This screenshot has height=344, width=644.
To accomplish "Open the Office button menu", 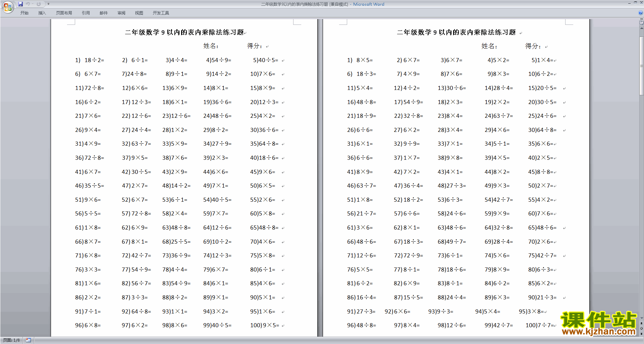I will [x=7, y=7].
